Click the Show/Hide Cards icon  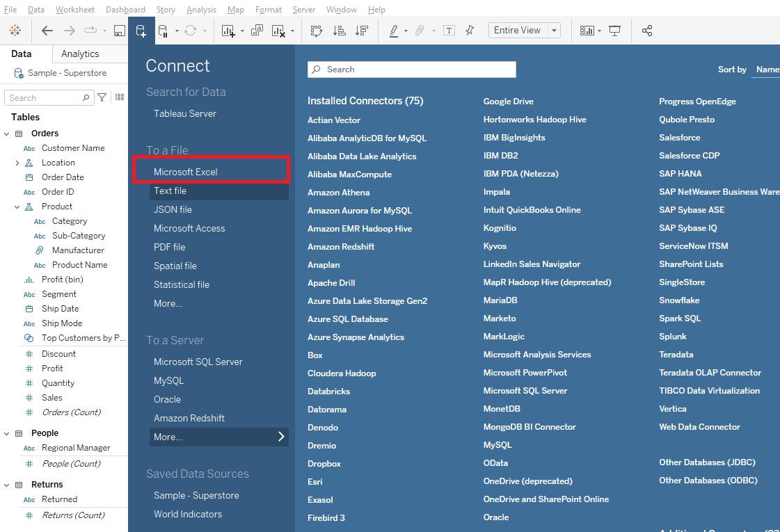click(587, 31)
